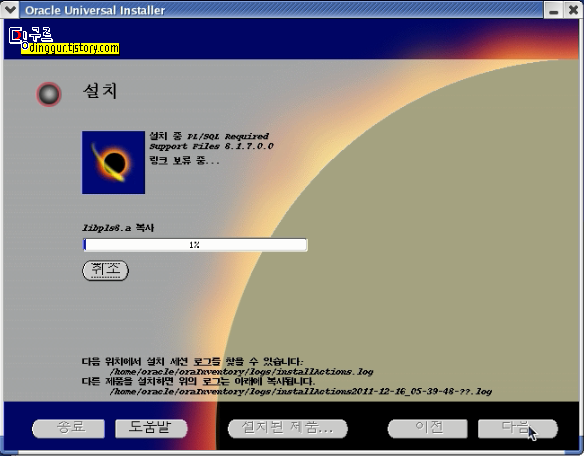
Task: Click the Oracle Universal Installer title bar
Action: pos(281,10)
